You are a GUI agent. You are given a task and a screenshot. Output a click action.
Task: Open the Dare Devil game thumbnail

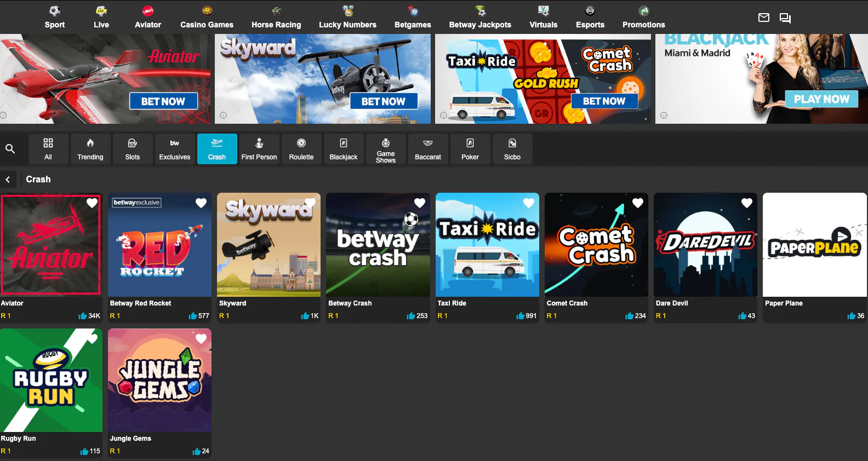click(x=705, y=245)
